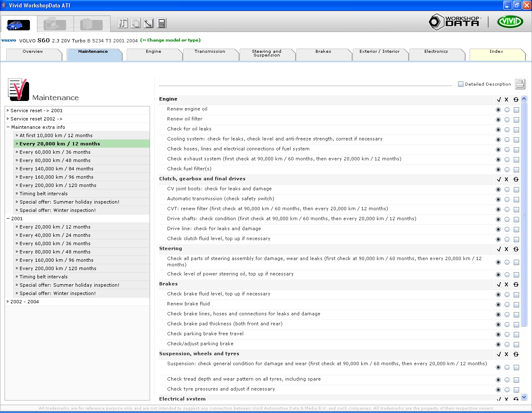Open the calculator toolbar icon
This screenshot has height=413, width=532.
click(x=162, y=23)
